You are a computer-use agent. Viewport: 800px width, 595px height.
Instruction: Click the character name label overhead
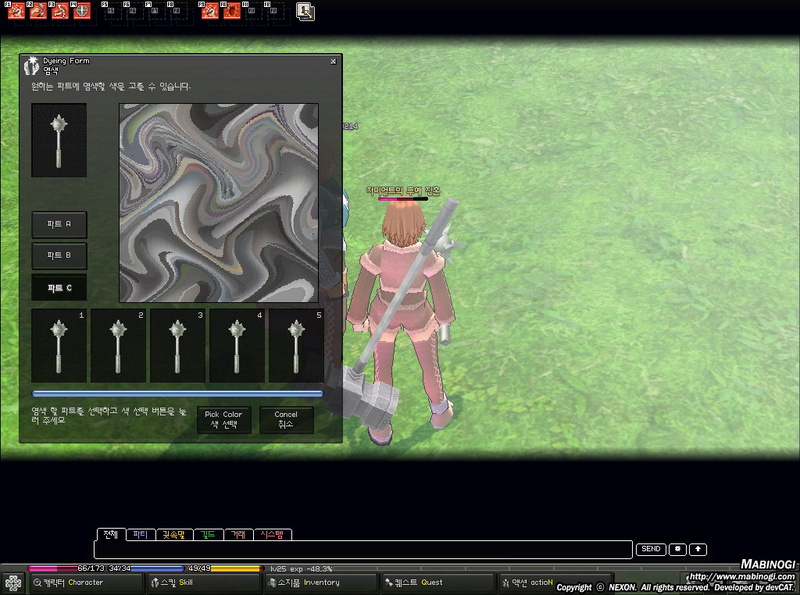coord(403,191)
